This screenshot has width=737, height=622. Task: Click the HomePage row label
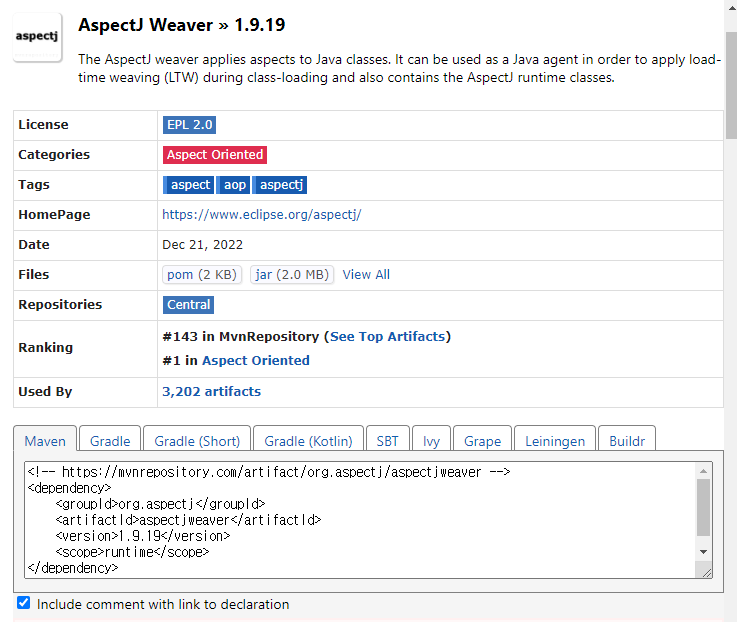[54, 215]
